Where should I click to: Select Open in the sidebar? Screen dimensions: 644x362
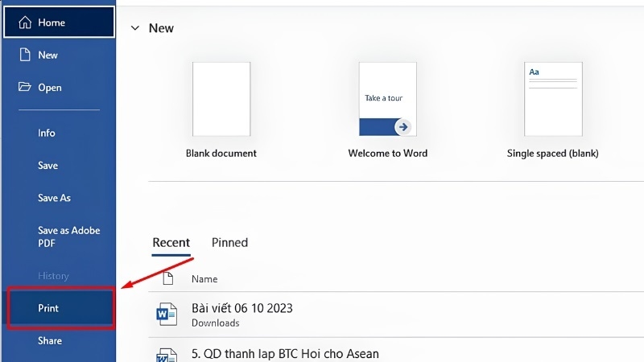pos(59,87)
